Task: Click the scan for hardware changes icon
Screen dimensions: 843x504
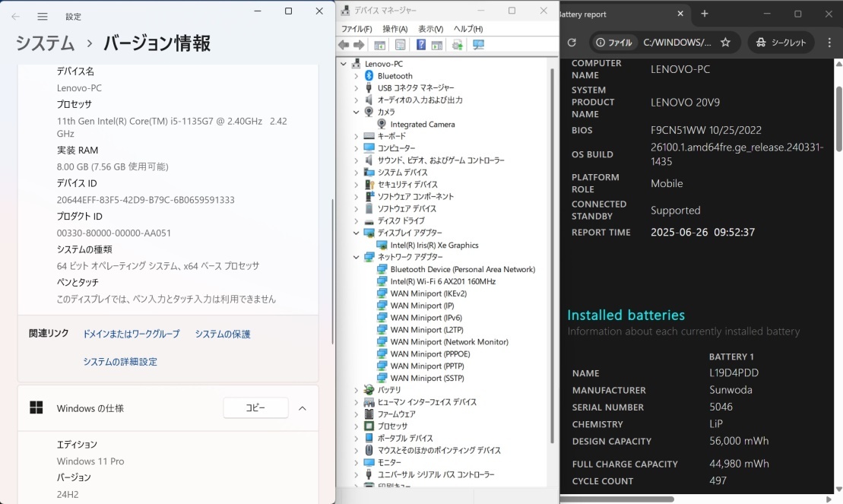Action: coord(478,45)
